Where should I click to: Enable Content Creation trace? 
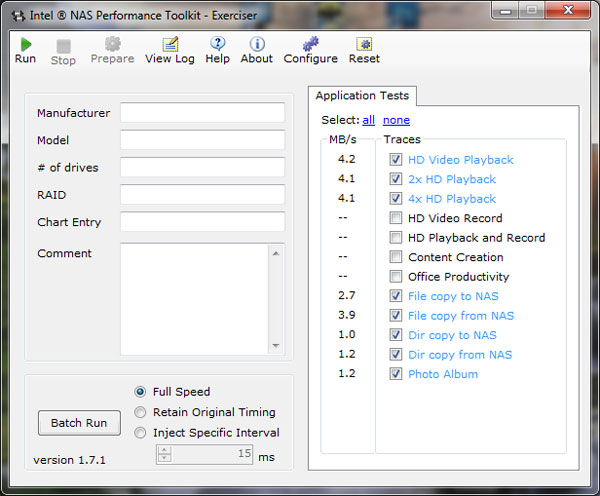(x=396, y=257)
